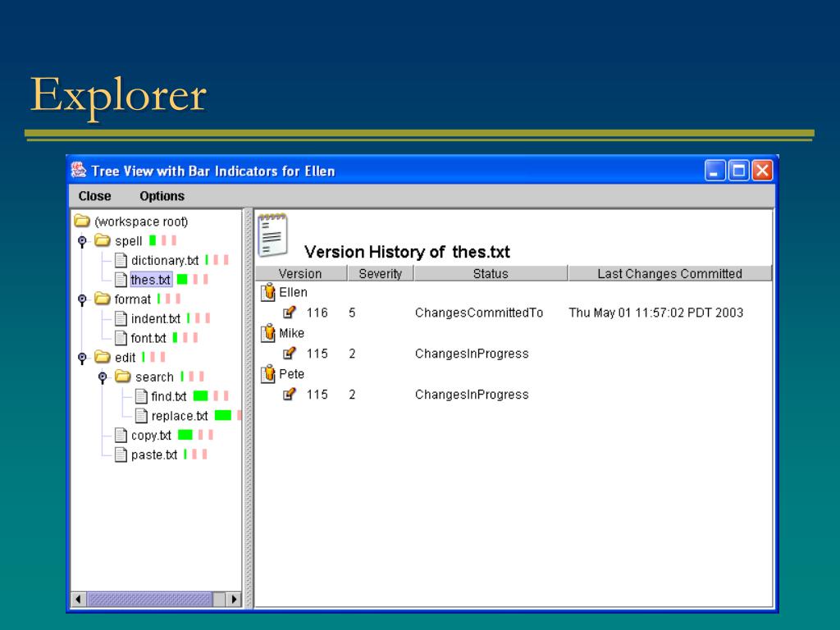Screen dimensions: 840x630
Task: Click the horizontal scrollbar thumb in tree panel
Action: (149, 599)
